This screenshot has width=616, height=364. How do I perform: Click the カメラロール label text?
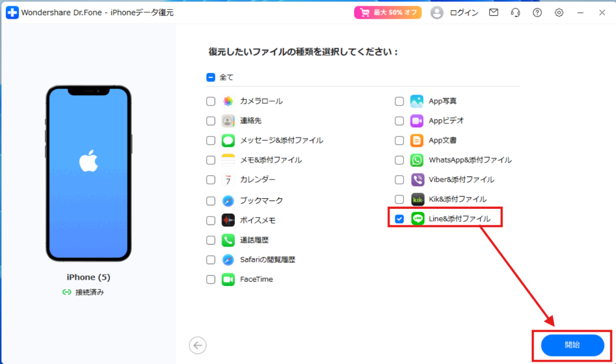261,101
